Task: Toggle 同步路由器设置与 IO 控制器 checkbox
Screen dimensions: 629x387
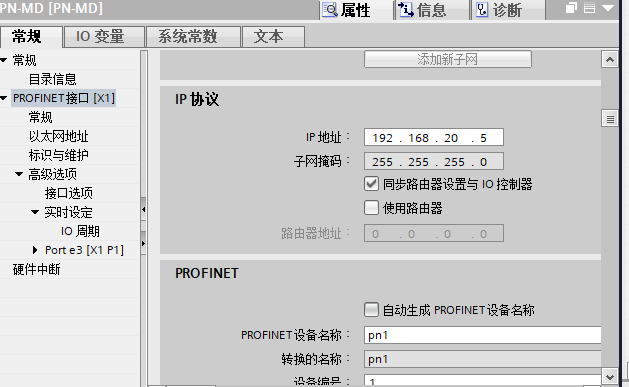Action: (x=371, y=184)
